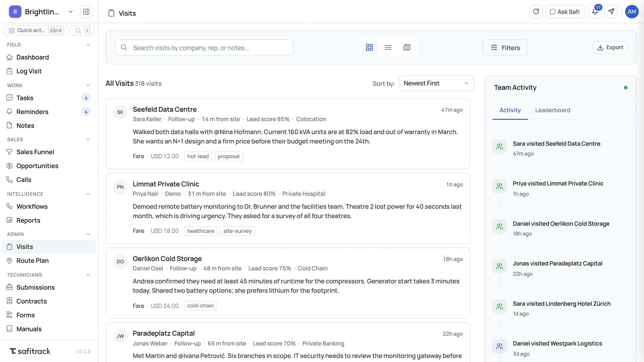Click the Manuals book icon
This screenshot has width=644, height=362.
9,329
